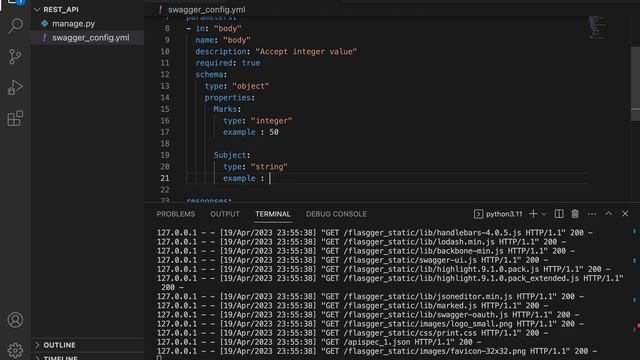Image resolution: width=640 pixels, height=360 pixels.
Task: Click the required: true value
Action: (x=251, y=63)
